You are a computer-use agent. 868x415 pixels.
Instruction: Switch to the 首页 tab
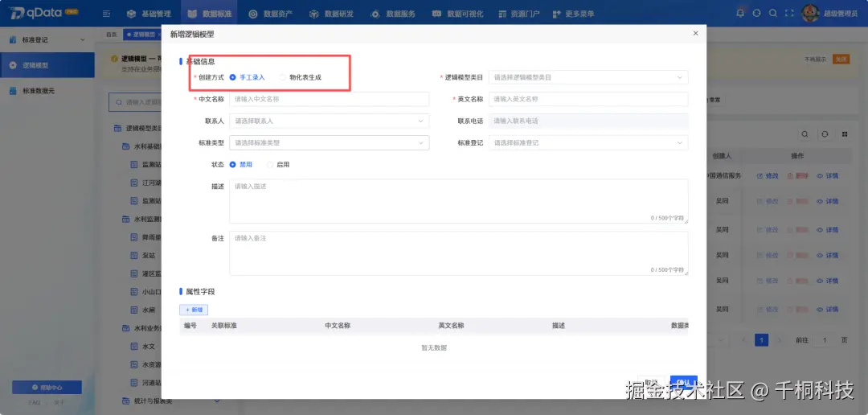[x=111, y=35]
